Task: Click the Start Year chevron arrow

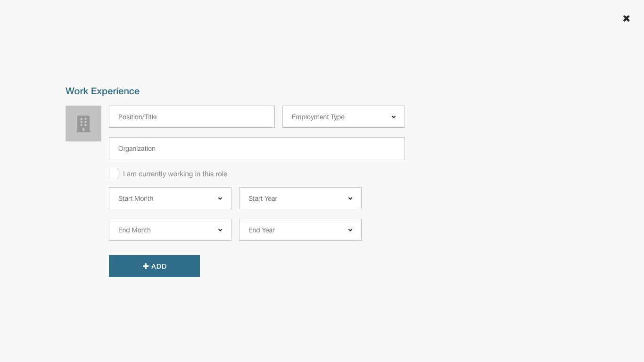Action: pos(350,198)
